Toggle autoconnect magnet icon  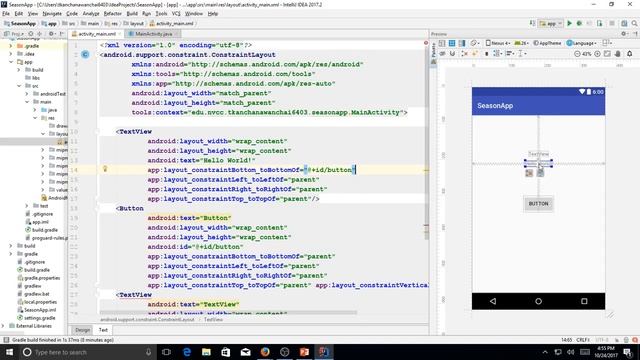coord(452,53)
